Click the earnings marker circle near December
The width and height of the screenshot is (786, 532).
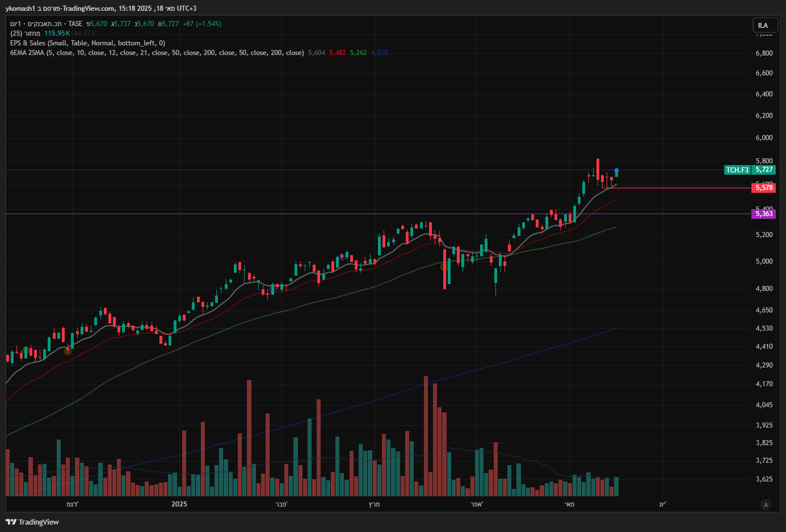(68, 351)
